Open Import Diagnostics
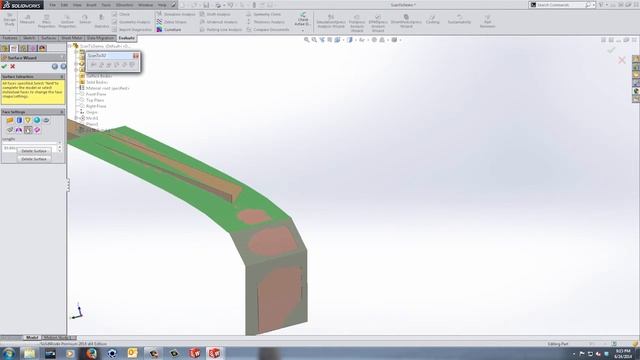 click(132, 29)
